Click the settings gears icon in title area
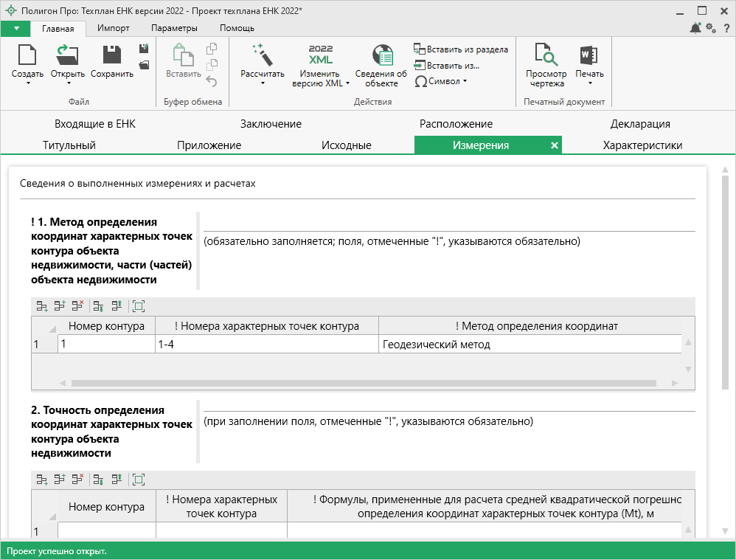The height and width of the screenshot is (560, 736). tap(710, 28)
